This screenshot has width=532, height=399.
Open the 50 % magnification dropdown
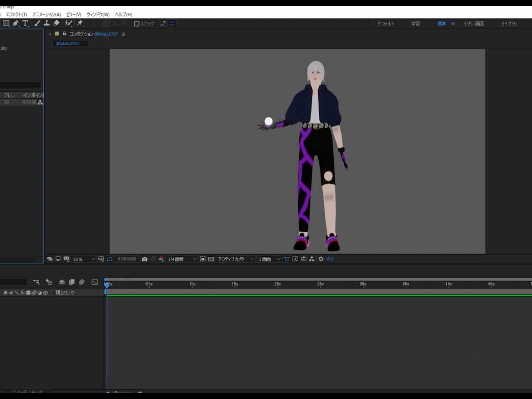84,259
